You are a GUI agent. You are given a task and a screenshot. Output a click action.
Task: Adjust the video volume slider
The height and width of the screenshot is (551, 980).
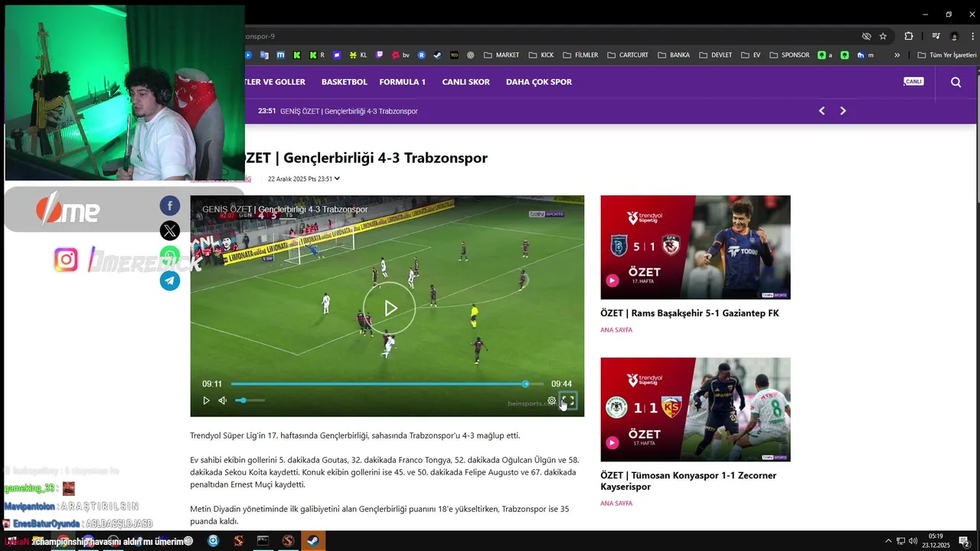[250, 400]
